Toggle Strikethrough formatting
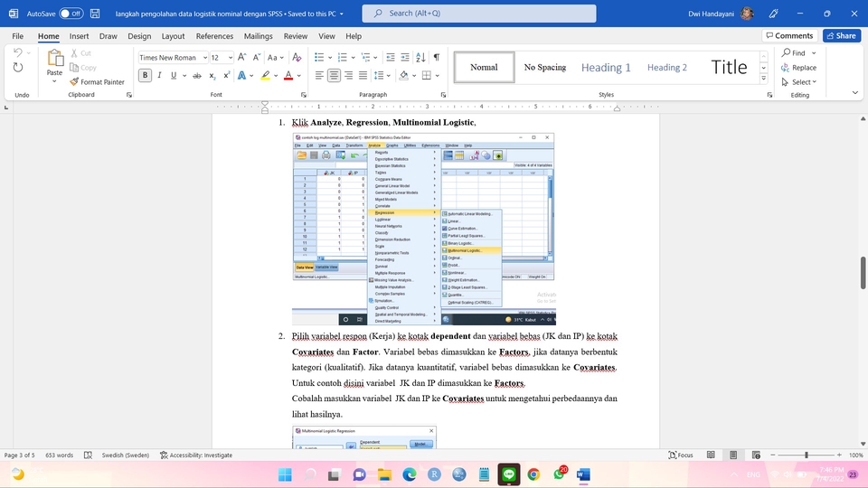 197,75
